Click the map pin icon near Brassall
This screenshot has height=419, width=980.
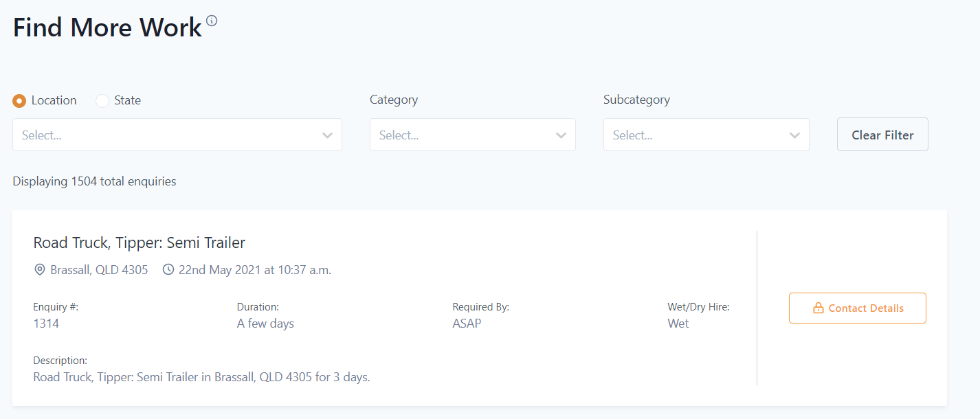pos(40,270)
